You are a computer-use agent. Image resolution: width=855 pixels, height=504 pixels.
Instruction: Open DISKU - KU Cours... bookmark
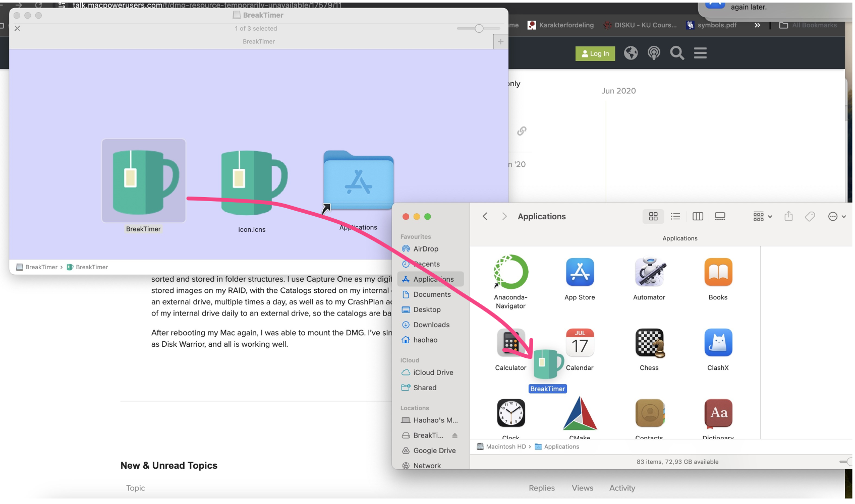pyautogui.click(x=640, y=25)
